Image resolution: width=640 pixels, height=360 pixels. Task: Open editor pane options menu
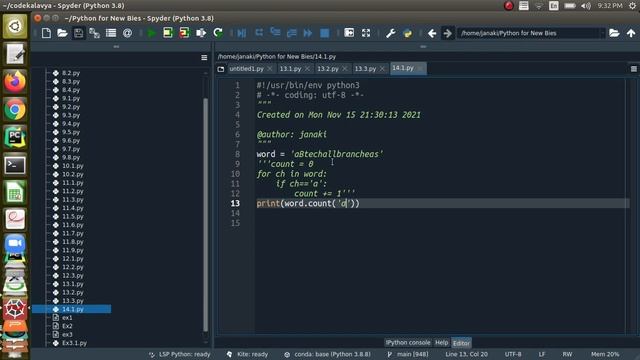click(633, 69)
